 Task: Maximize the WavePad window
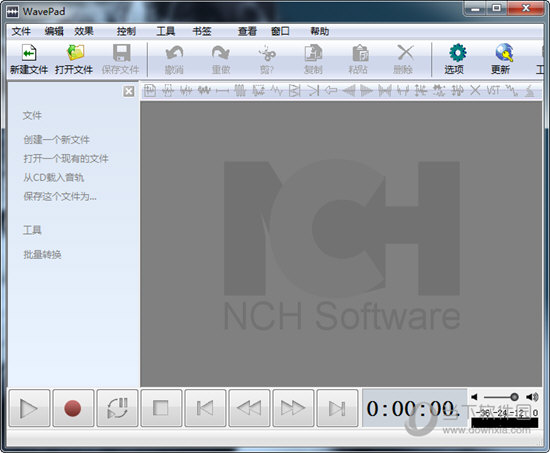(x=497, y=8)
